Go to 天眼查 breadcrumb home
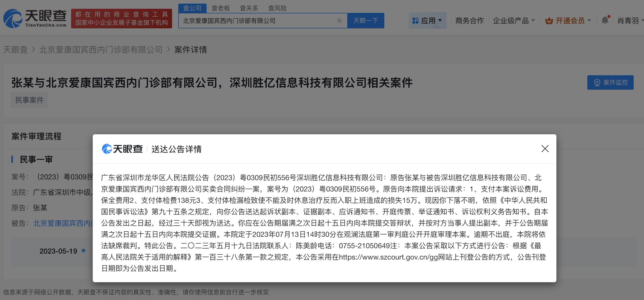Screen dimensions: 644x300 point(15,49)
